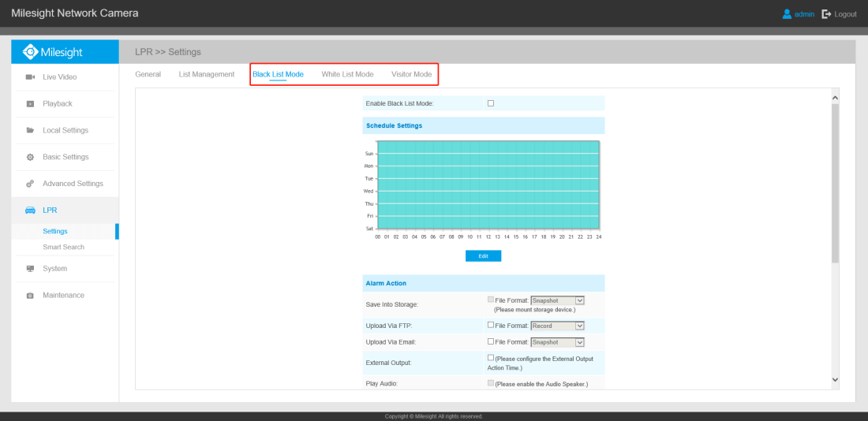Click the Live Video camera icon
868x421 pixels.
point(30,77)
